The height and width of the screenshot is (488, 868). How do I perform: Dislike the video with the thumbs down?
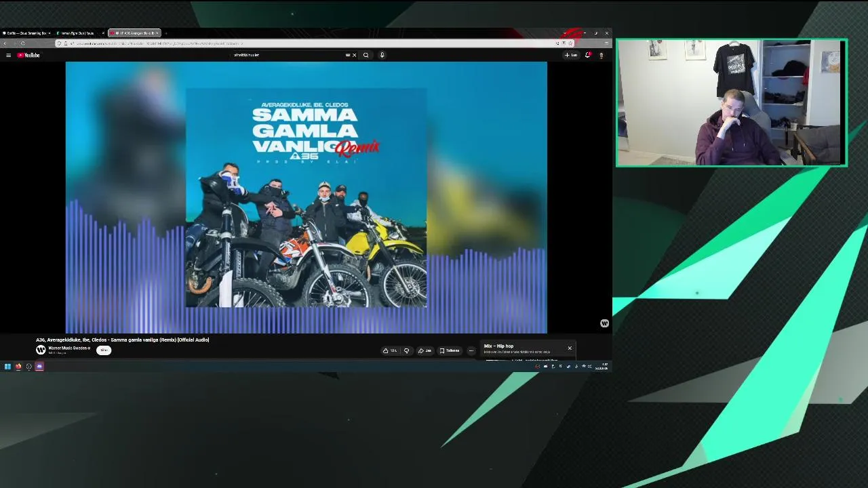coord(407,350)
